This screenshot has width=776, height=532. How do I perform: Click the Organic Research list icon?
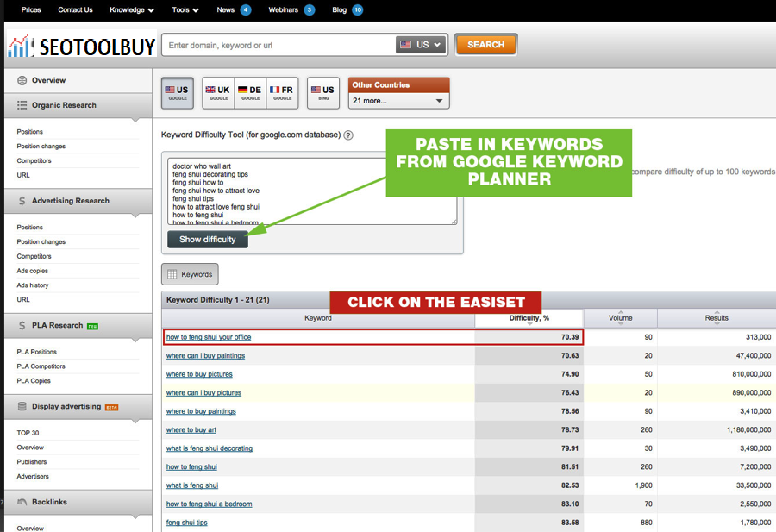click(x=22, y=105)
